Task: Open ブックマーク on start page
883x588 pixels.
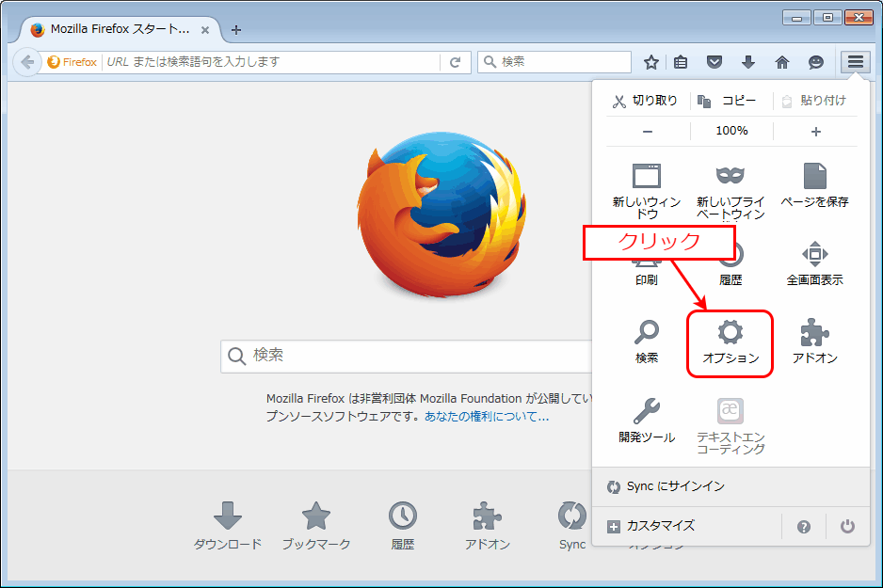Action: (316, 526)
